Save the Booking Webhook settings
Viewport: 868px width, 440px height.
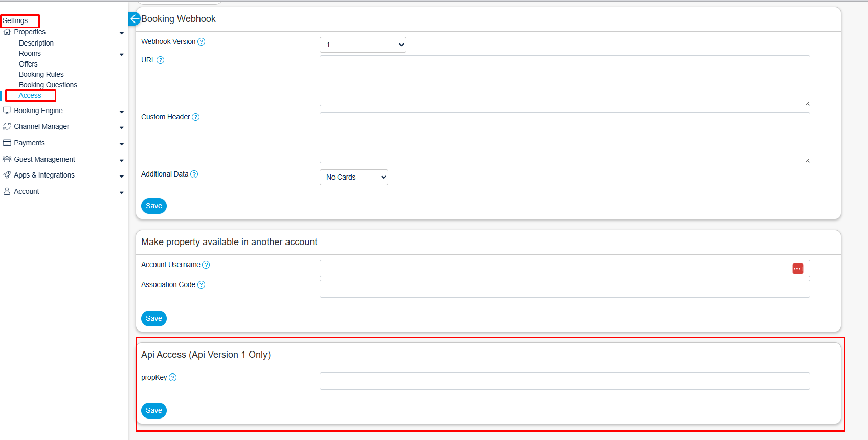154,206
